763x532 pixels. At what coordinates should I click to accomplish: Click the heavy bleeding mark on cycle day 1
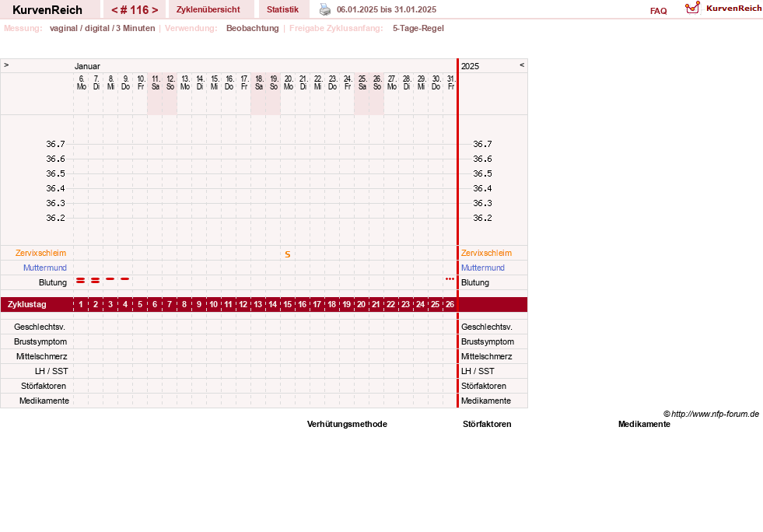point(81,280)
